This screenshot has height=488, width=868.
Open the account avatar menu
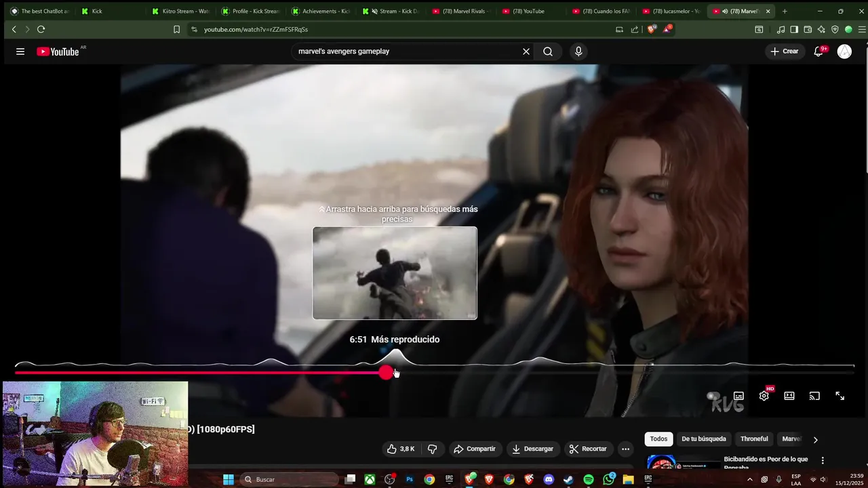coord(844,52)
